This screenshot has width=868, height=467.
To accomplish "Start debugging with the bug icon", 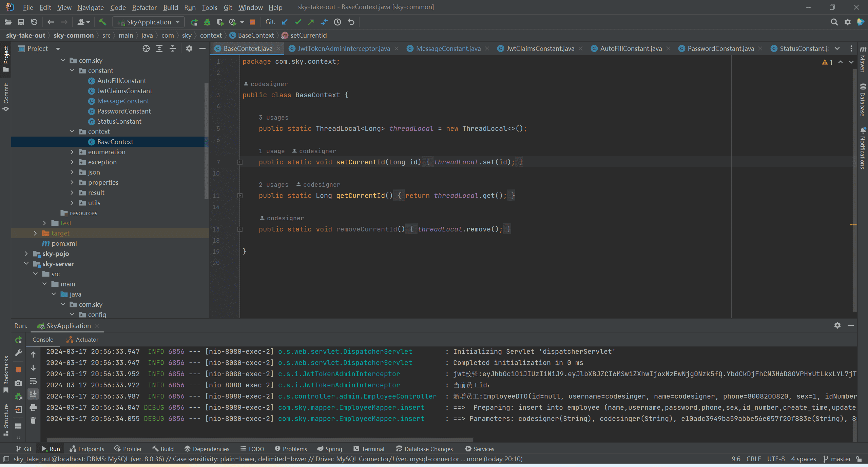I will (x=207, y=22).
